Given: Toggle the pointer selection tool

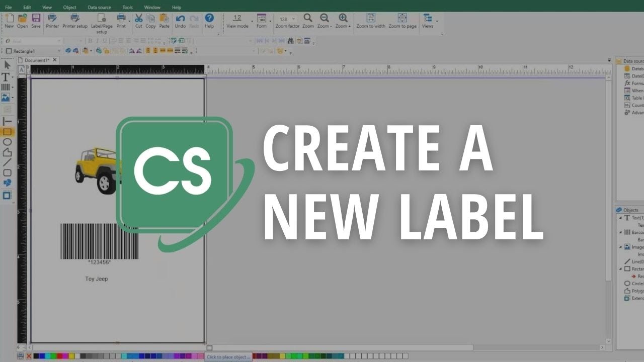Looking at the screenshot, I should (x=7, y=65).
